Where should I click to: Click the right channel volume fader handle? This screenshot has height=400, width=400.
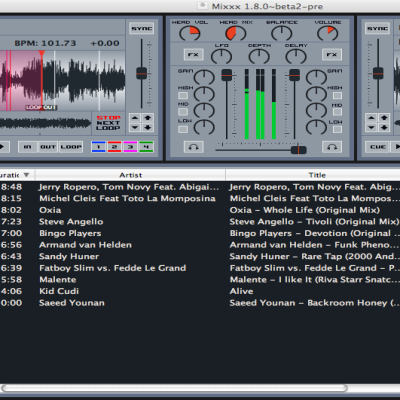pyautogui.click(x=294, y=75)
